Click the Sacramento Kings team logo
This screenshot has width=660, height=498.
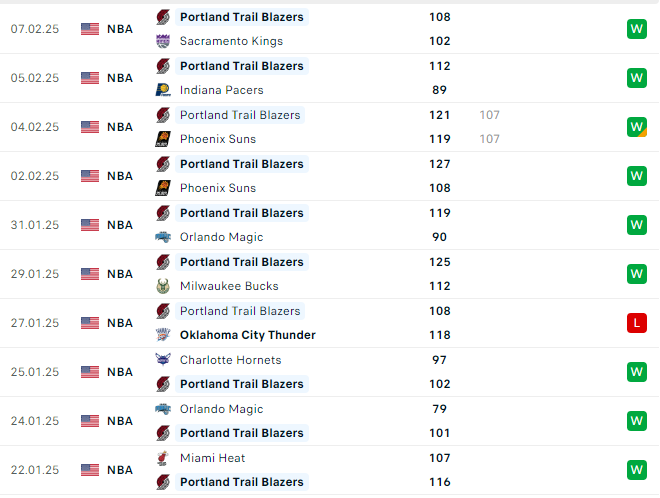point(163,41)
